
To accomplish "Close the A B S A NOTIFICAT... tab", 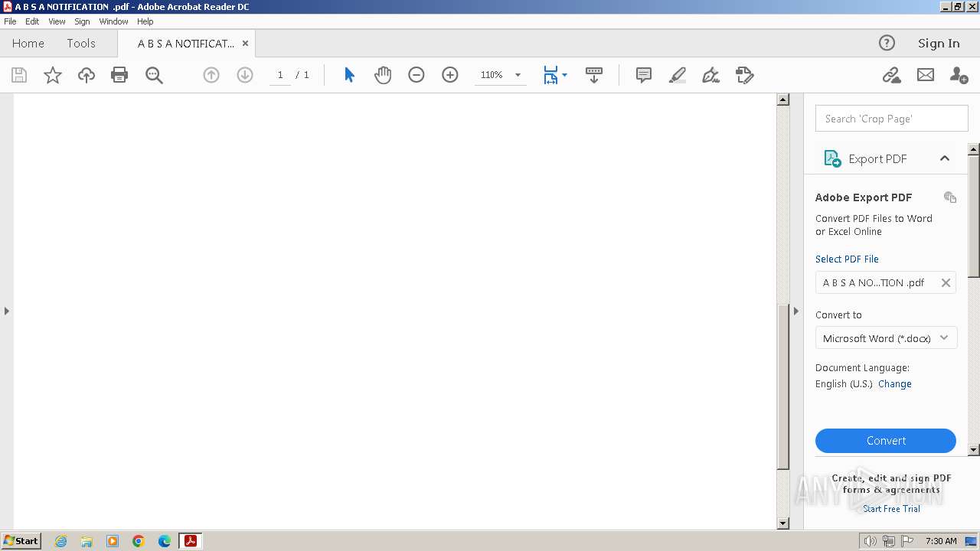I will tap(245, 44).
